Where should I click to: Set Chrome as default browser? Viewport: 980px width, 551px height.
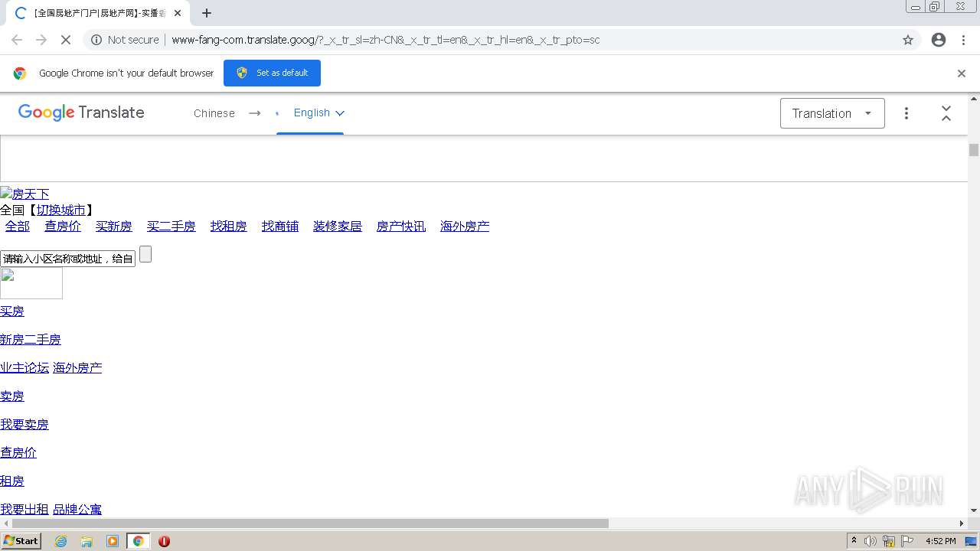coord(272,73)
